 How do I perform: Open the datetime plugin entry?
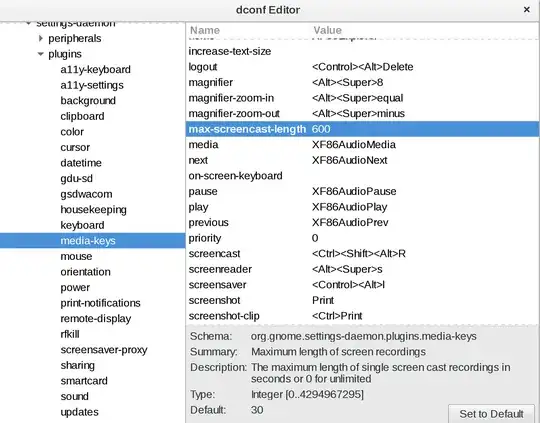click(81, 163)
